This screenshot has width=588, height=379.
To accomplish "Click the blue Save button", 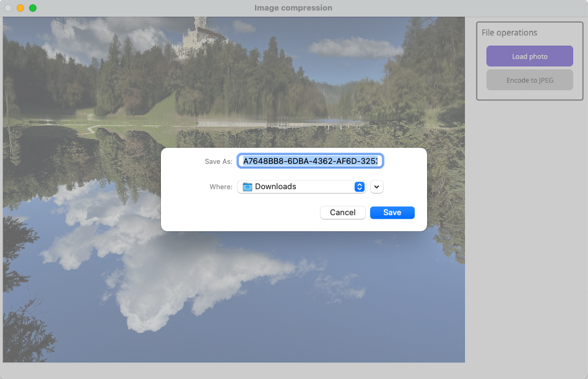I will pyautogui.click(x=392, y=213).
